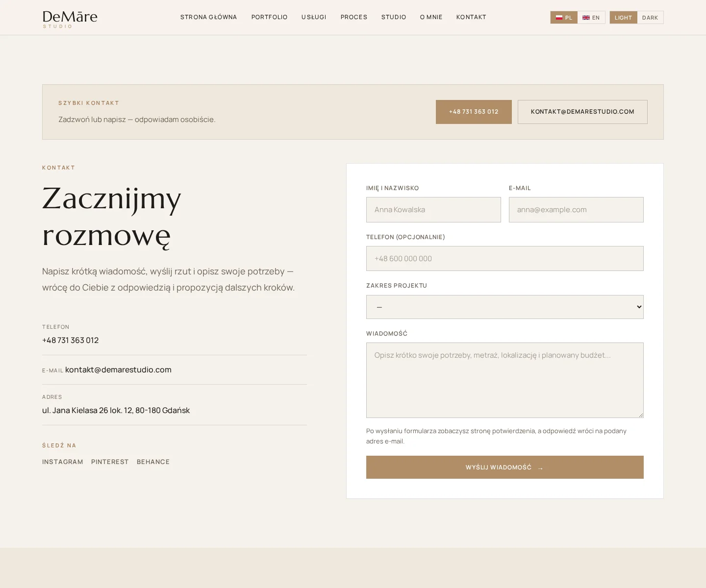This screenshot has width=706, height=588.
Task: Enable DARK theme mode
Action: (650, 17)
